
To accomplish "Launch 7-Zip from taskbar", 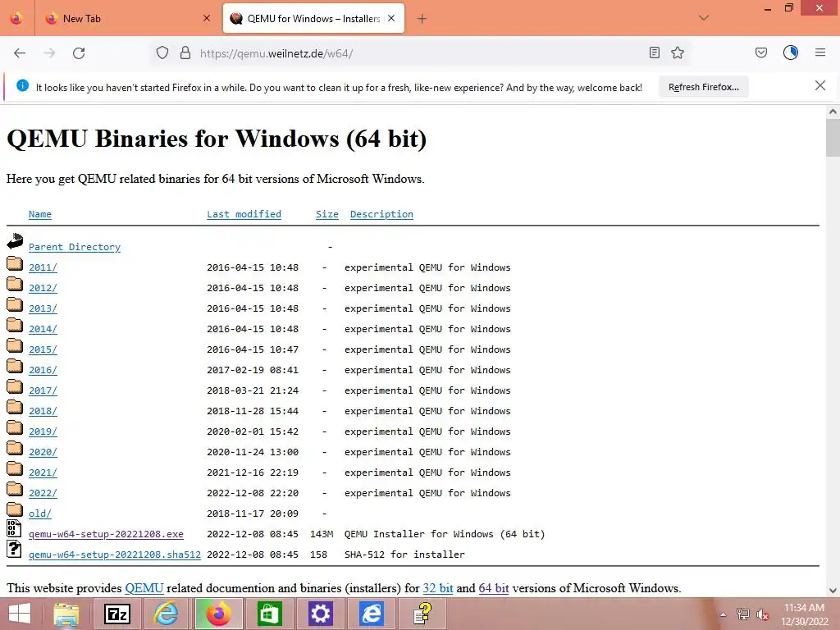I will pyautogui.click(x=117, y=614).
